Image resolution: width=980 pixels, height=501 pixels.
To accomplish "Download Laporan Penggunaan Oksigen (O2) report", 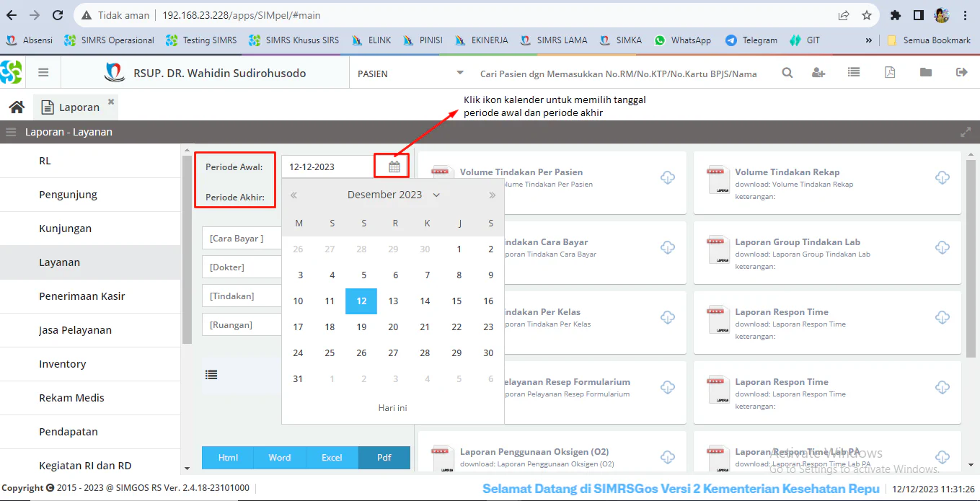I will click(x=668, y=457).
